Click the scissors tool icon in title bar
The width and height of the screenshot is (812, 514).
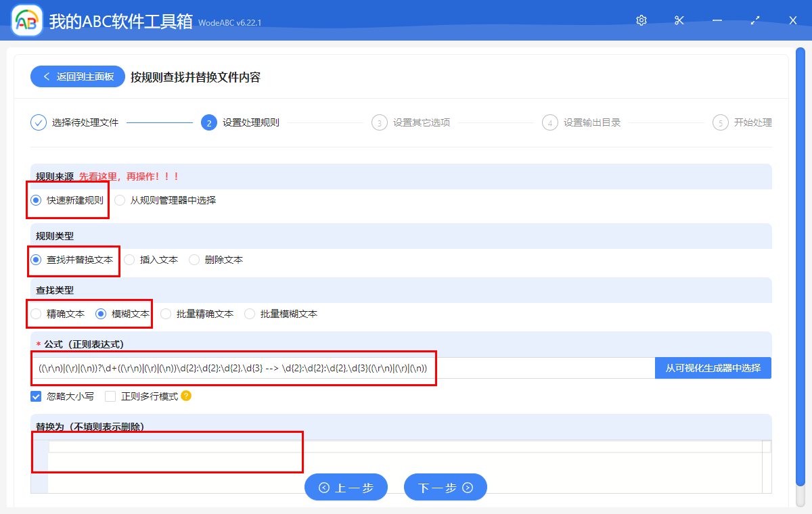tap(679, 20)
